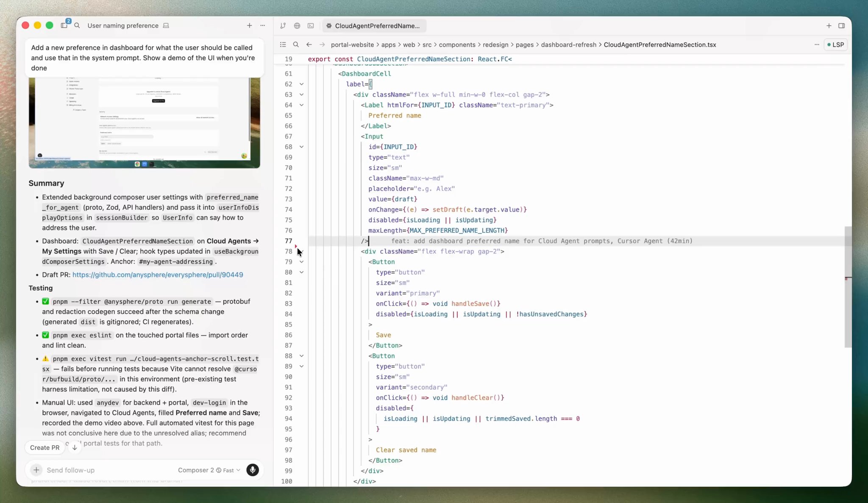Click the outline list icon in editor toolbar

pyautogui.click(x=283, y=45)
